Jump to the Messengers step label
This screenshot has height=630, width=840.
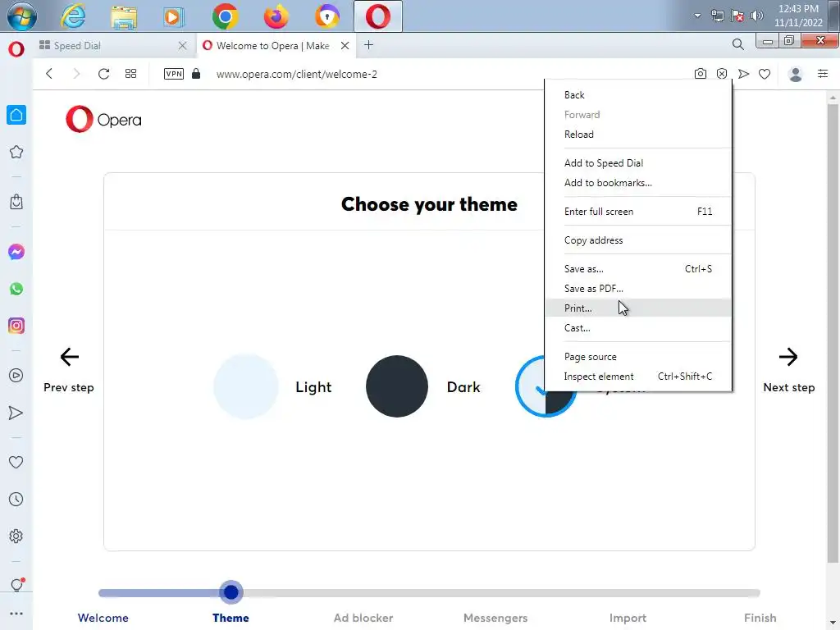coord(495,618)
